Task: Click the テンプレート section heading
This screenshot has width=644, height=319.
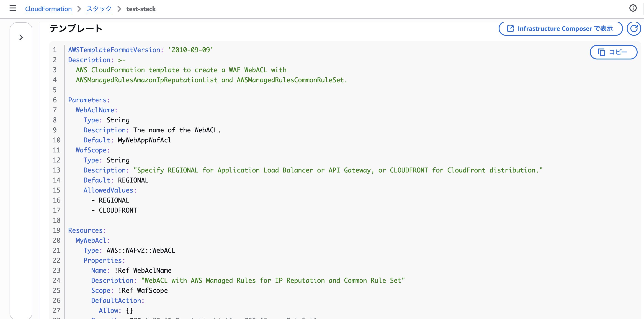Action: point(76,28)
